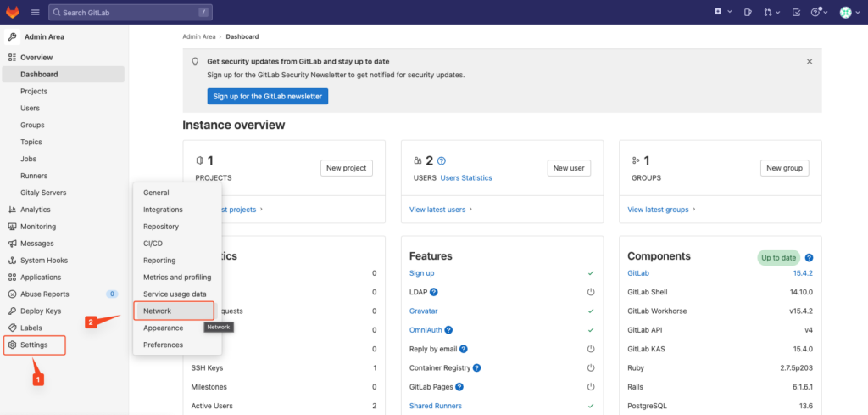Click the GitLab fox logo
Viewport: 868px width, 415px height.
click(12, 12)
